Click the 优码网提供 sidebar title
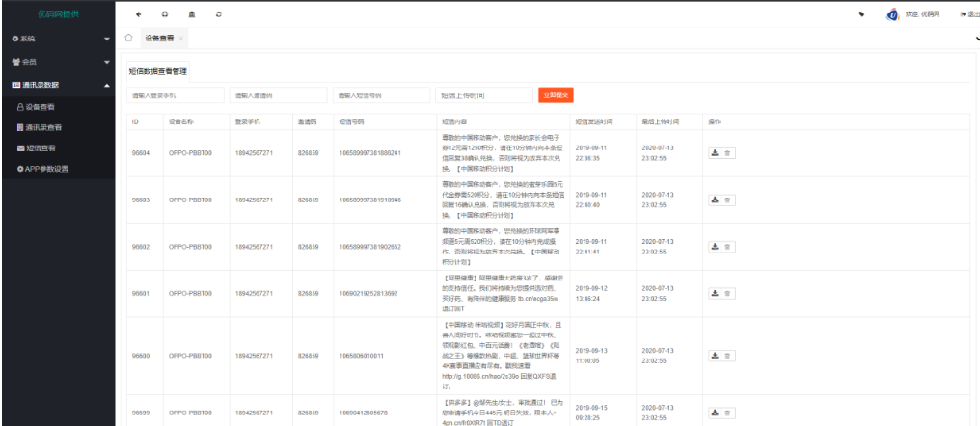 58,13
